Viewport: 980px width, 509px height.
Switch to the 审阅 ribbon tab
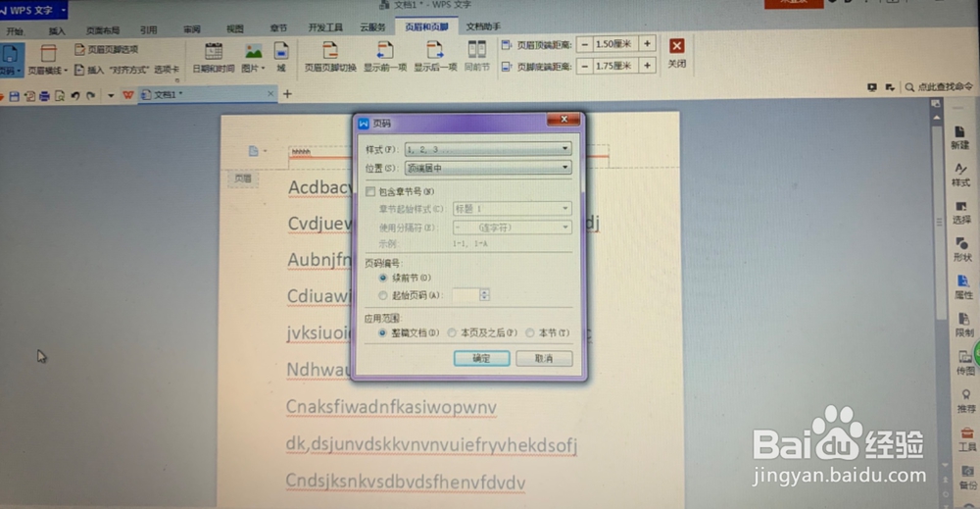click(192, 29)
